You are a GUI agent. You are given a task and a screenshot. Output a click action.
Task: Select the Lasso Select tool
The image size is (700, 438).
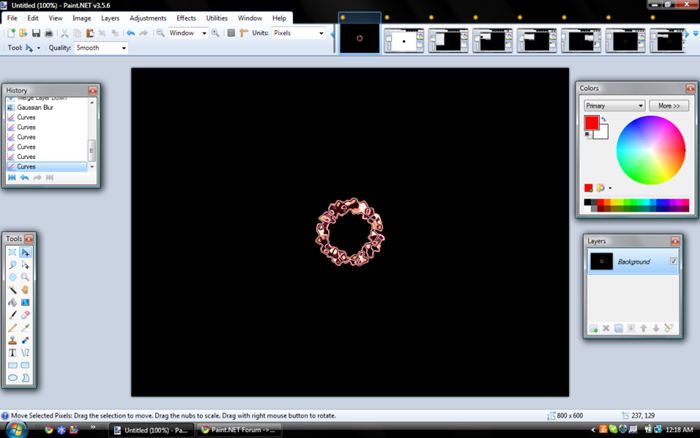click(12, 265)
